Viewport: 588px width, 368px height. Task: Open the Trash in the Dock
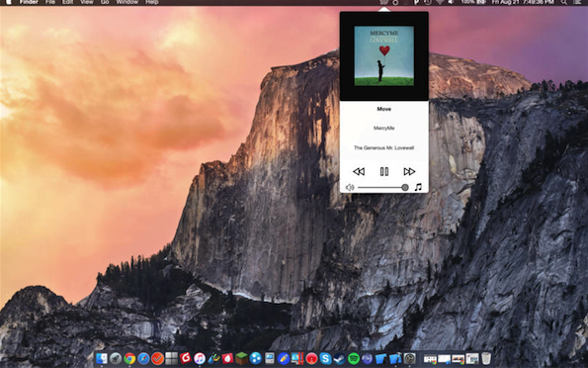[486, 359]
